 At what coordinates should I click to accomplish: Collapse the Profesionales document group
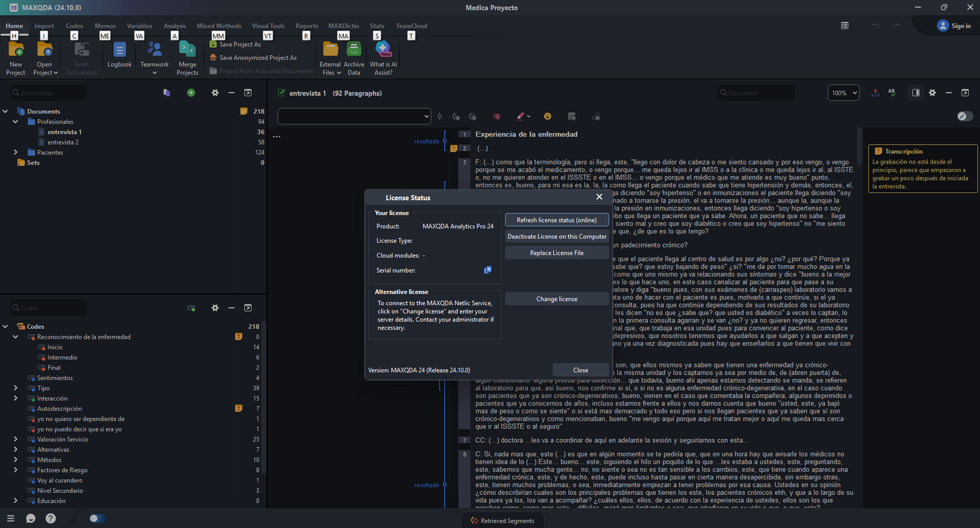[15, 121]
